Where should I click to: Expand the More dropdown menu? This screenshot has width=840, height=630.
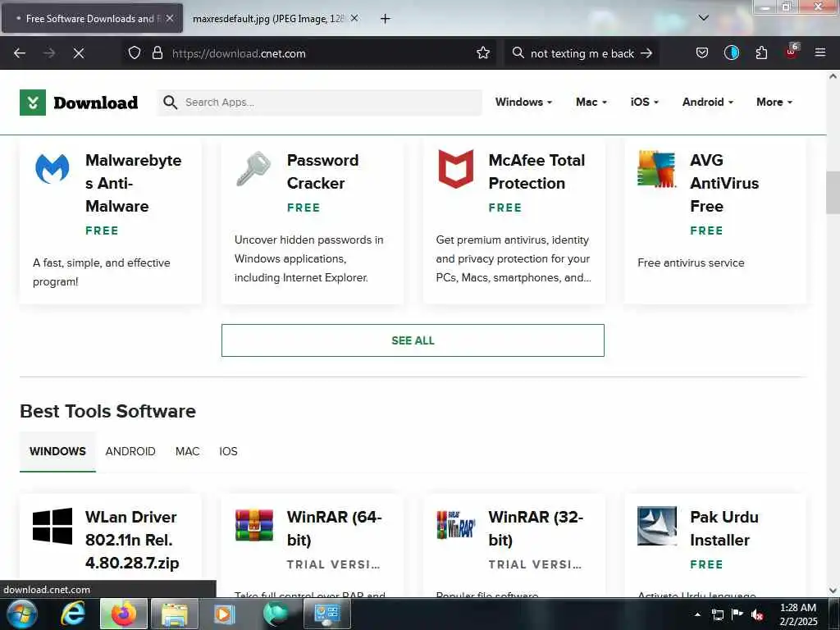774,102
